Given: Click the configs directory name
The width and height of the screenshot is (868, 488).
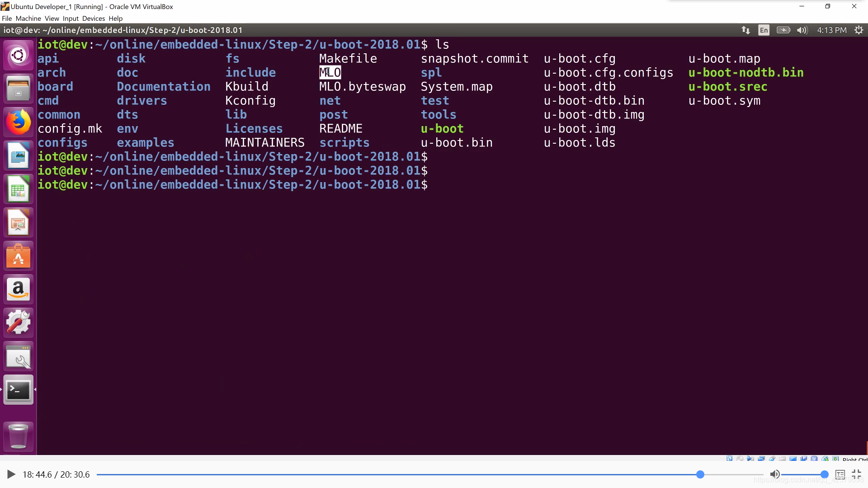Looking at the screenshot, I should tap(62, 143).
